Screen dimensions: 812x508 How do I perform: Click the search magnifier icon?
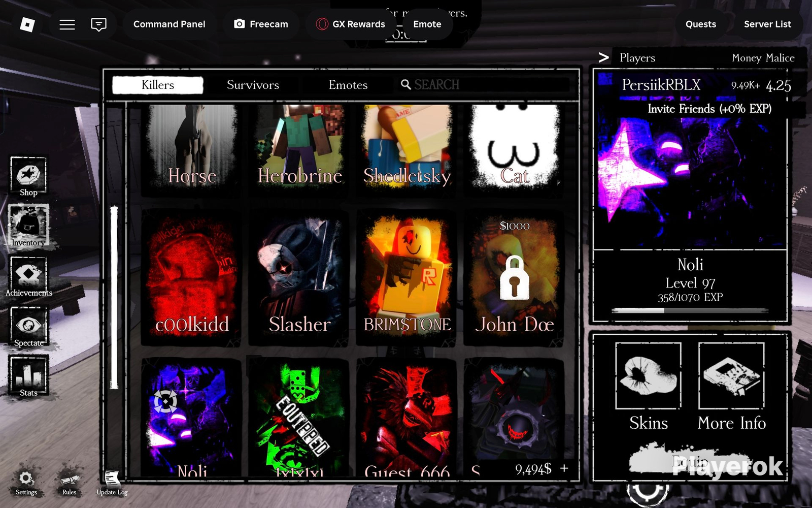tap(405, 84)
